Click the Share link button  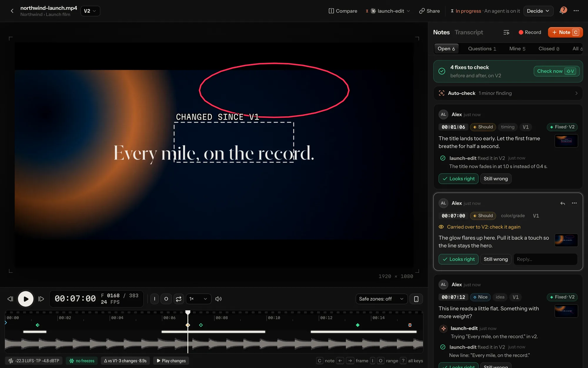[430, 11]
